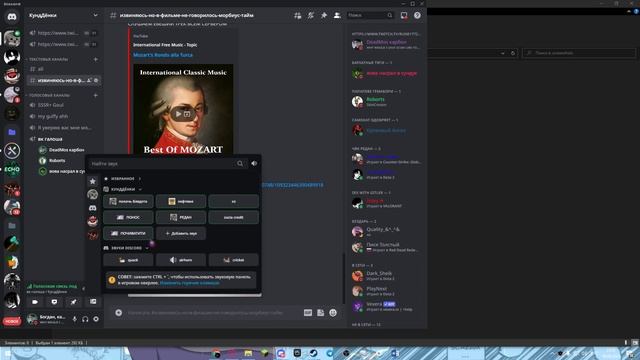Play the 'Редан' sound
This screenshot has width=640, height=360.
[x=181, y=217]
